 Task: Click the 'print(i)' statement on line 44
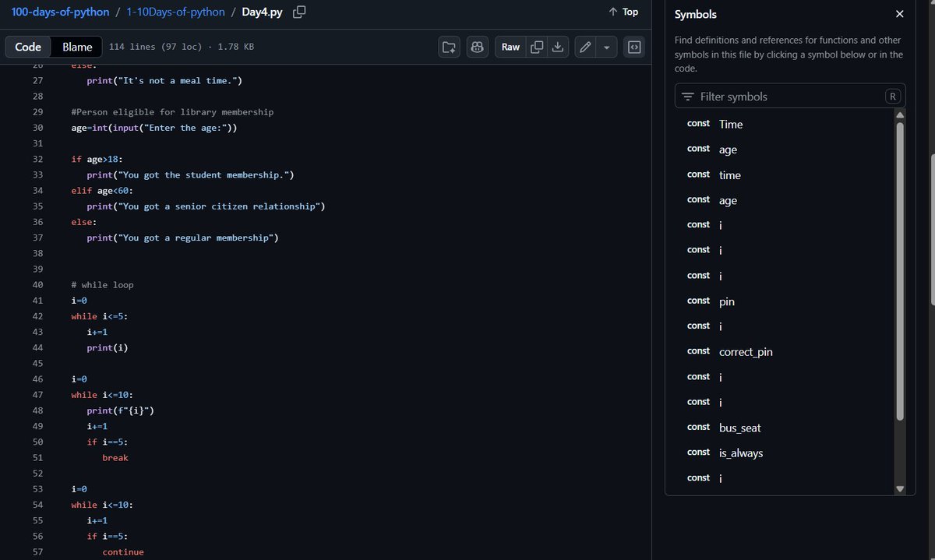pos(108,348)
